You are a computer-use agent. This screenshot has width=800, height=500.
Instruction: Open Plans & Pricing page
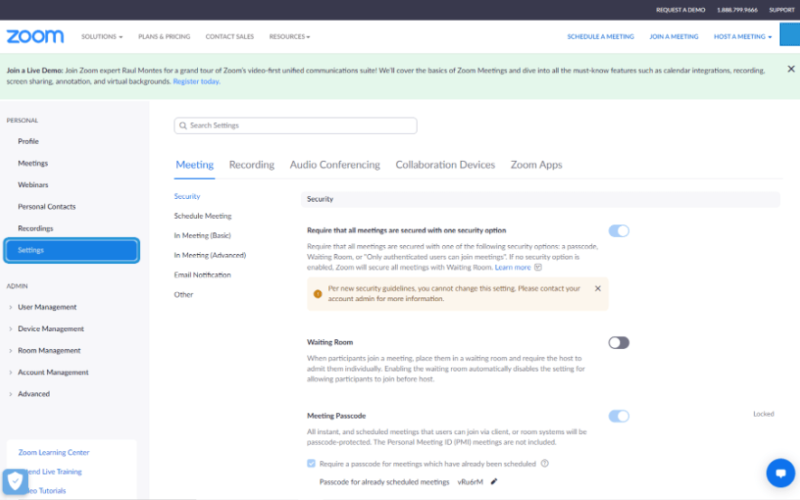point(164,37)
